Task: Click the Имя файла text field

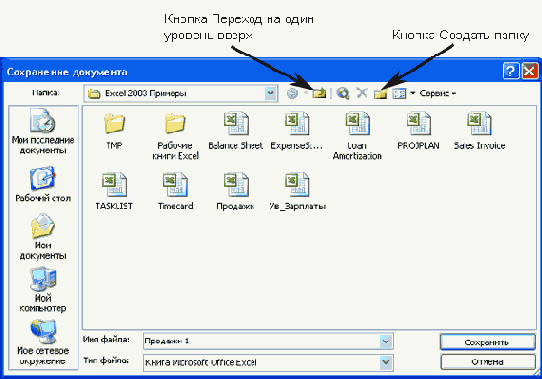Action: tap(262, 341)
